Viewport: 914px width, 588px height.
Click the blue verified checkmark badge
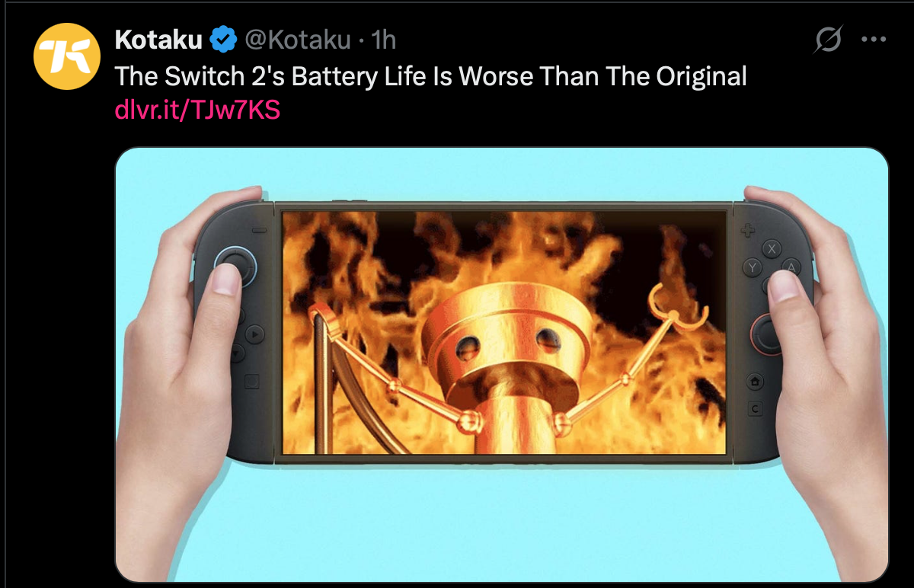222,40
